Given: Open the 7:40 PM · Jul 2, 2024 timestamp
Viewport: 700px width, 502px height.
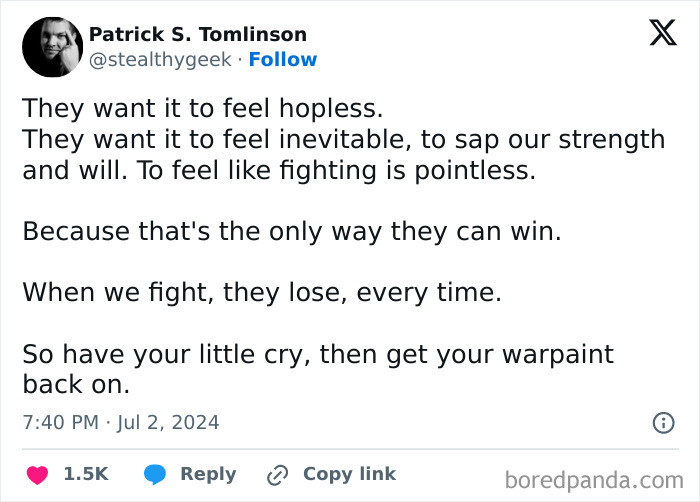Looking at the screenshot, I should (x=121, y=423).
